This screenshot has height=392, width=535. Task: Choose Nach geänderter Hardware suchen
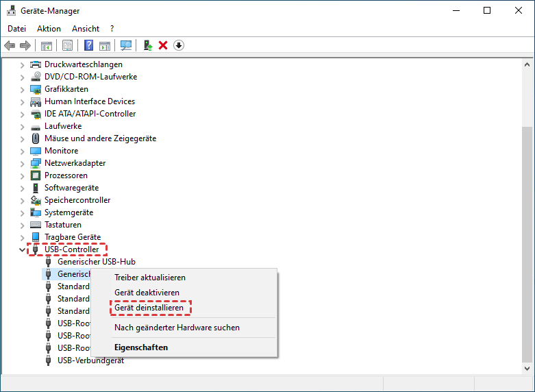click(184, 328)
